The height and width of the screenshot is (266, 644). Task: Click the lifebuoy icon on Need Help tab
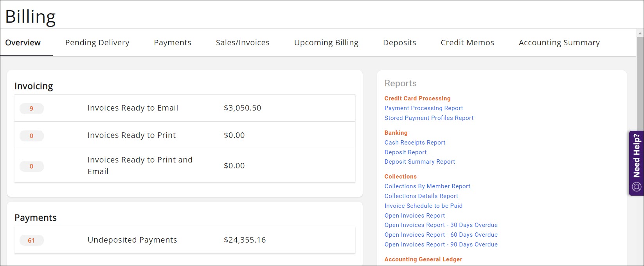[x=637, y=187]
